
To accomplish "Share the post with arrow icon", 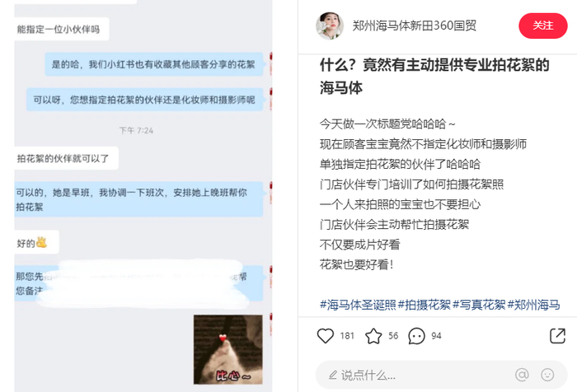I will (x=557, y=335).
